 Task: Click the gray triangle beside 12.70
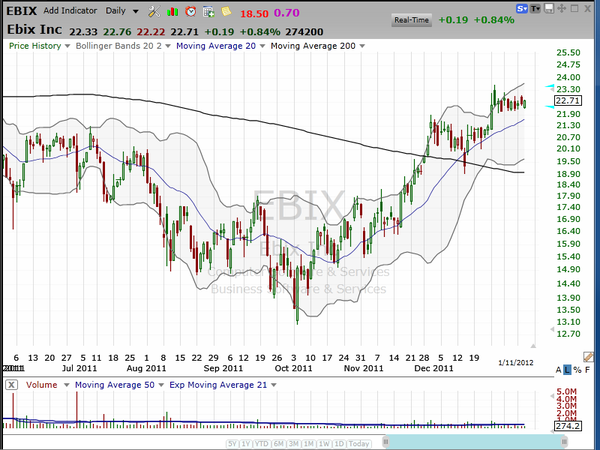[552, 329]
